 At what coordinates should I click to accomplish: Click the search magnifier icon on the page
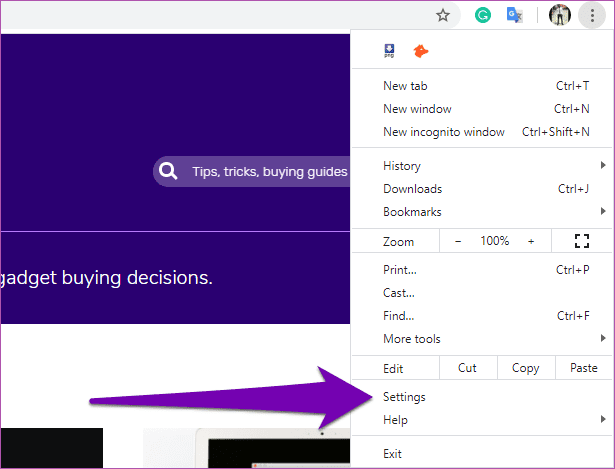coord(168,171)
